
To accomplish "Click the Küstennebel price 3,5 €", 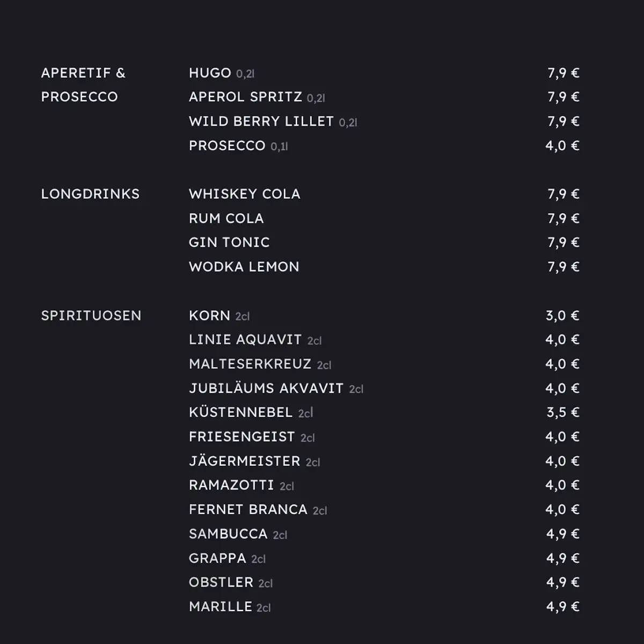I will [563, 412].
